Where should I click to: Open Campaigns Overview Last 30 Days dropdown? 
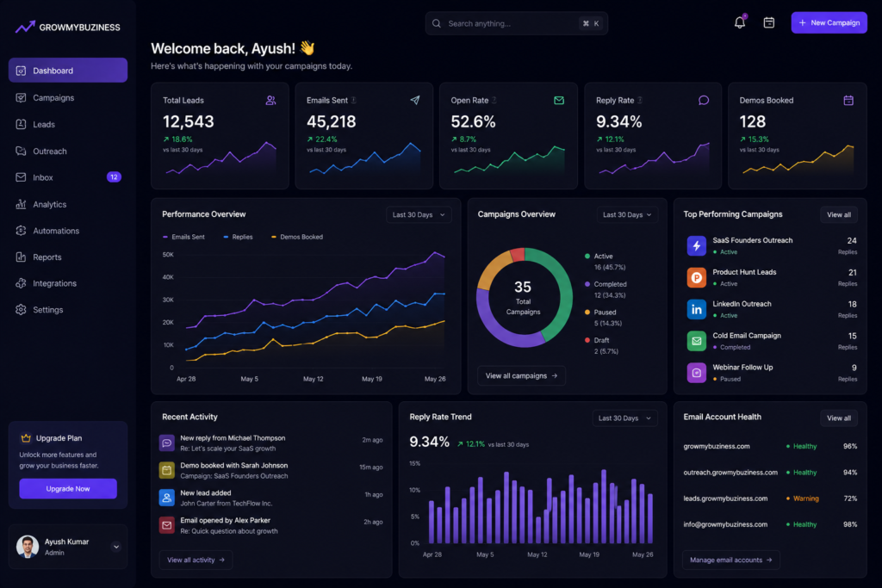click(627, 214)
